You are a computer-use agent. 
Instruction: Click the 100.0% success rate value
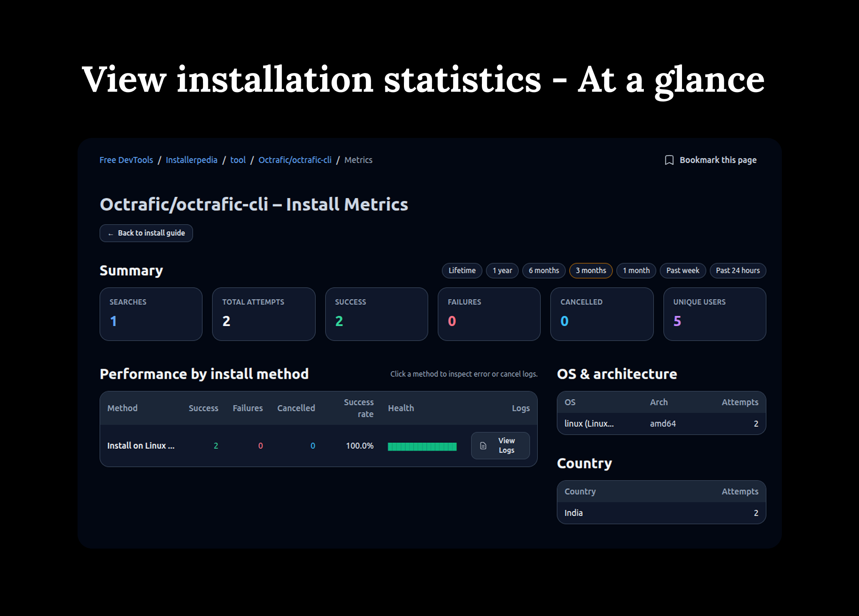click(360, 446)
